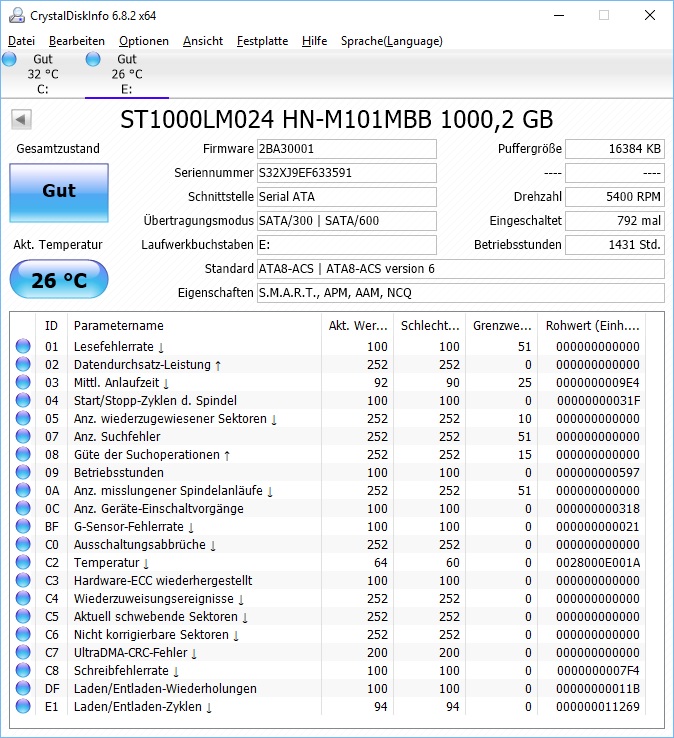Click the blue orb of drive E:
This screenshot has width=674, height=738.
(x=93, y=59)
